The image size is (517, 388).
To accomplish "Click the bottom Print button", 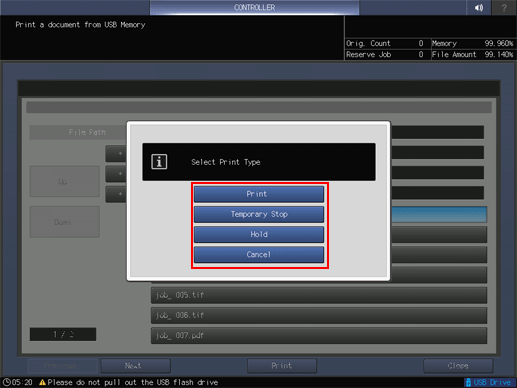I will pyautogui.click(x=282, y=366).
